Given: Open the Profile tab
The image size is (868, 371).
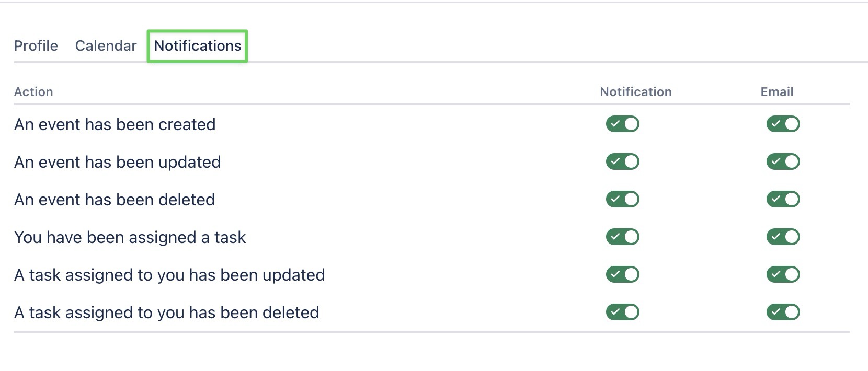Looking at the screenshot, I should point(36,46).
